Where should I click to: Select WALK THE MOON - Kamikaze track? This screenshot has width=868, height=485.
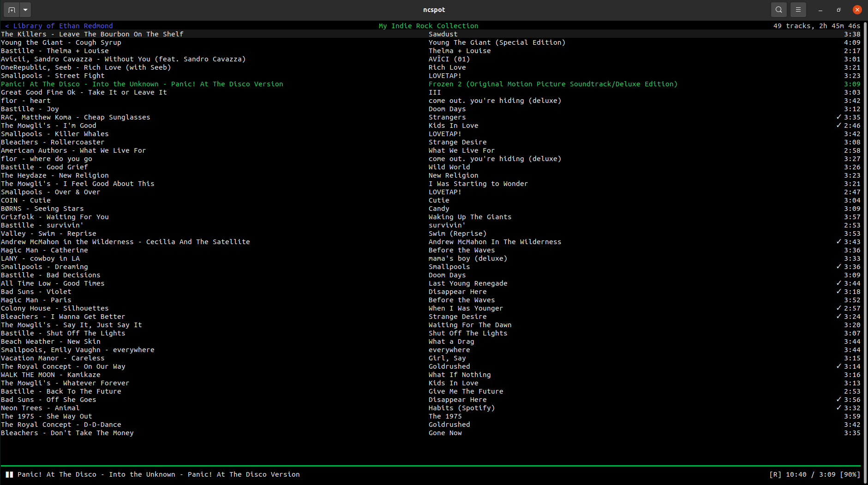click(x=431, y=375)
